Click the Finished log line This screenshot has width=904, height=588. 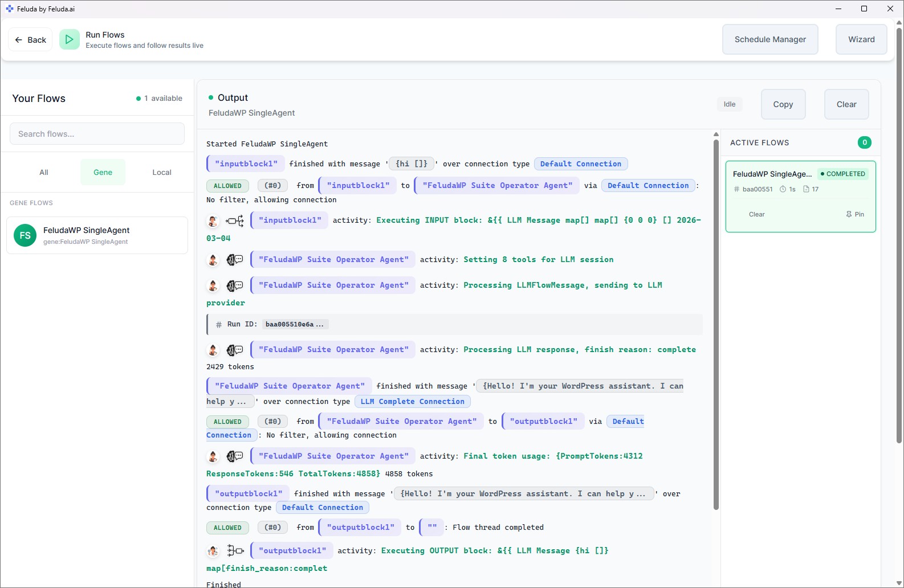223,585
